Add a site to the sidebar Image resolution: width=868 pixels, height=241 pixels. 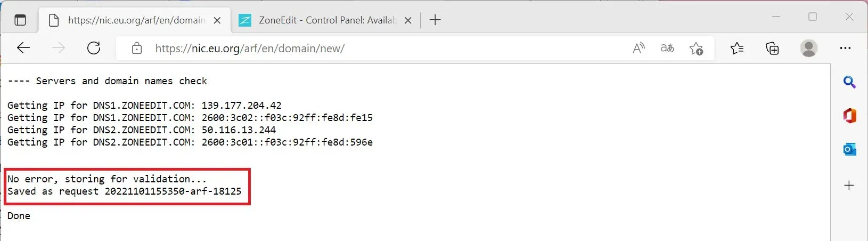849,186
